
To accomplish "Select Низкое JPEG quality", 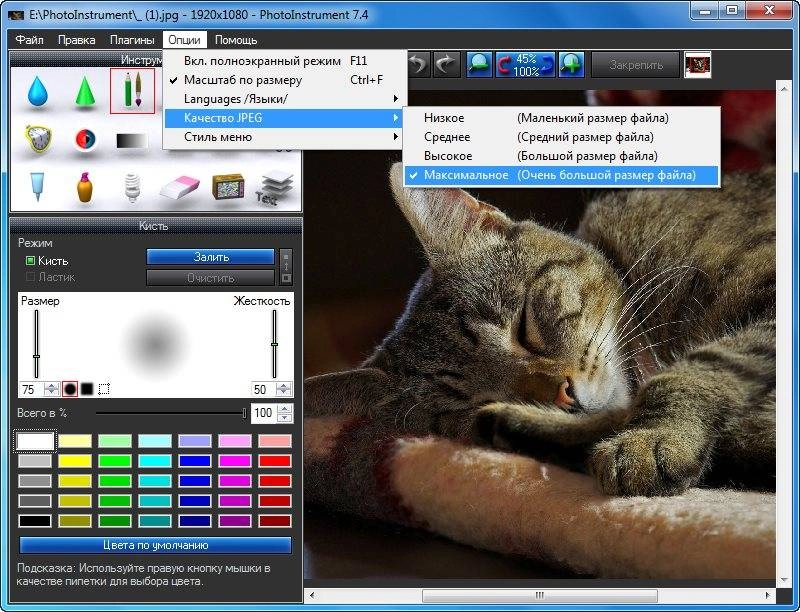I will click(x=561, y=118).
